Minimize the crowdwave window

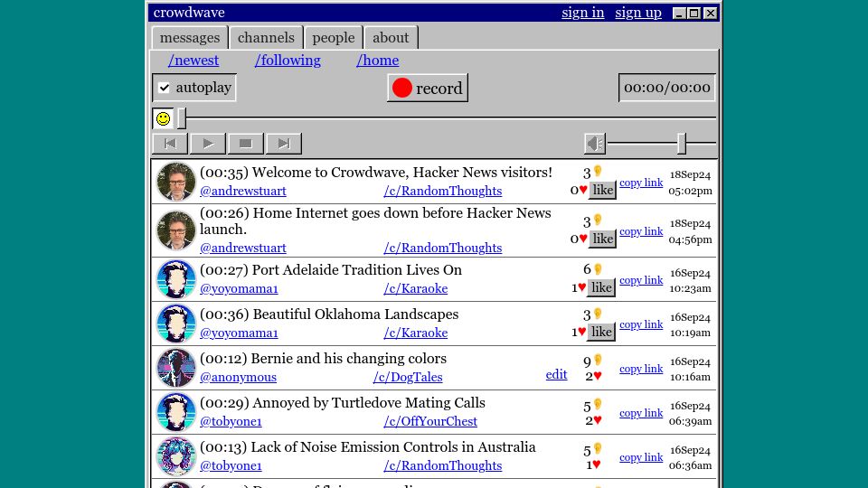pyautogui.click(x=679, y=14)
